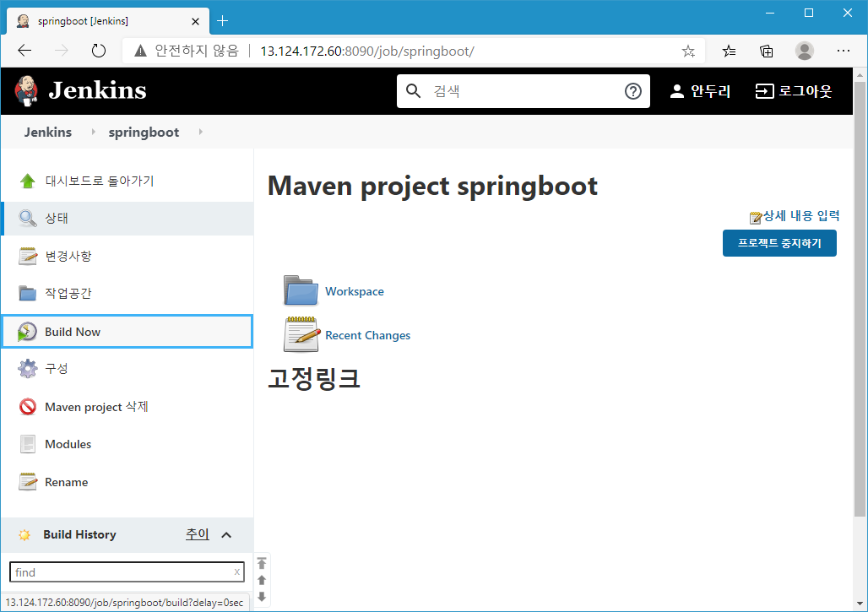Click the 추이 trend link
This screenshot has height=612, width=868.
pos(197,534)
